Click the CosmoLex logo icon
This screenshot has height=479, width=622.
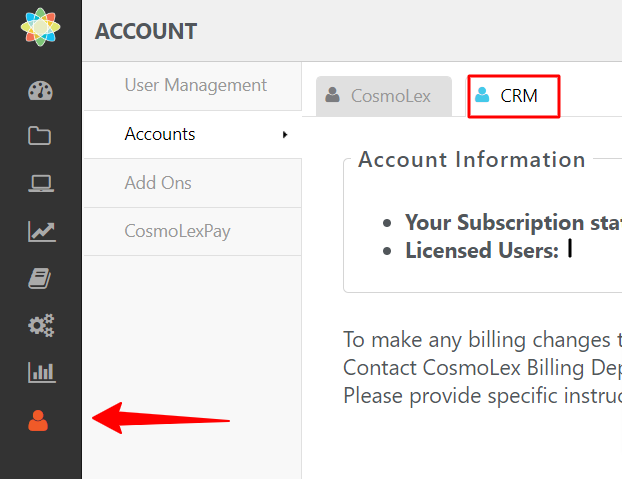tap(40, 28)
